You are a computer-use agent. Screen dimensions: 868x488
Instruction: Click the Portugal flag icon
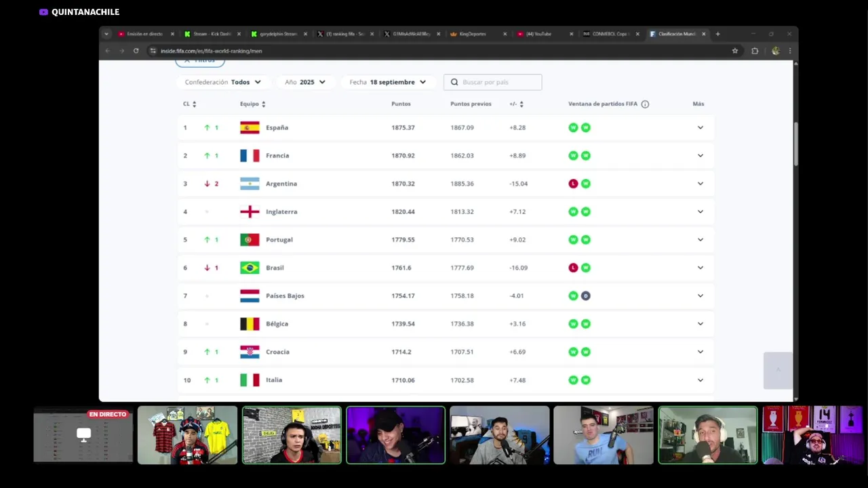tap(250, 239)
